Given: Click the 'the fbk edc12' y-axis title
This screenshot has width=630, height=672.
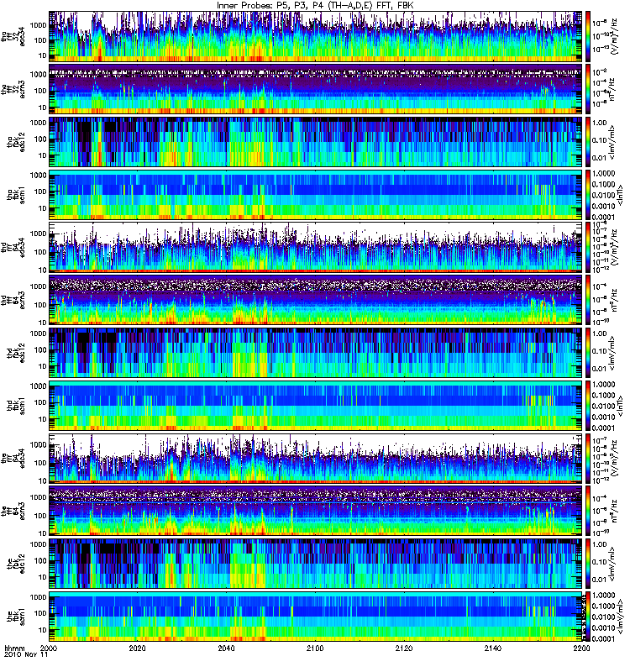Looking at the screenshot, I should tap(16, 564).
